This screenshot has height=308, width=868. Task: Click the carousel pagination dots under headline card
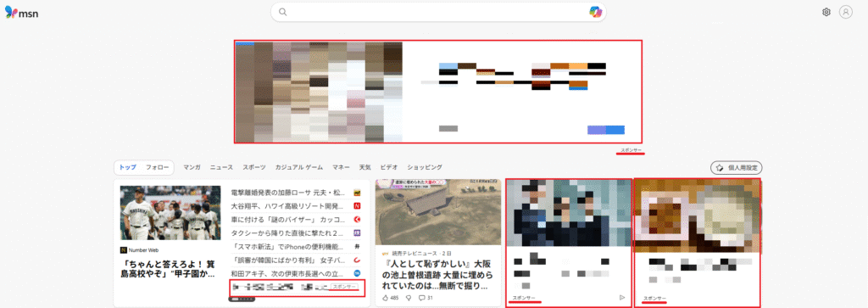tap(242, 300)
